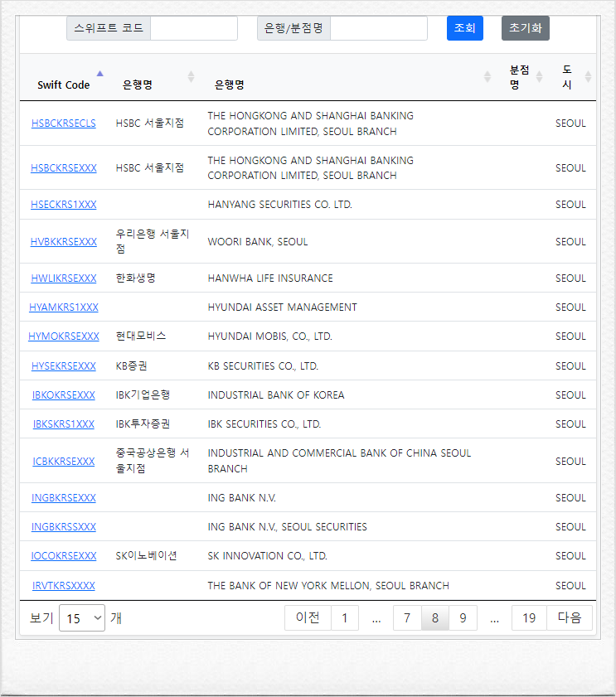This screenshot has width=616, height=697.
Task: Open the HSECKRS1XXX swift code link
Action: [x=64, y=205]
